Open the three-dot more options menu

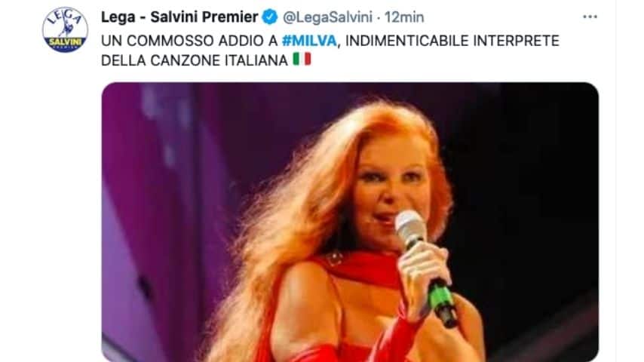pyautogui.click(x=590, y=17)
